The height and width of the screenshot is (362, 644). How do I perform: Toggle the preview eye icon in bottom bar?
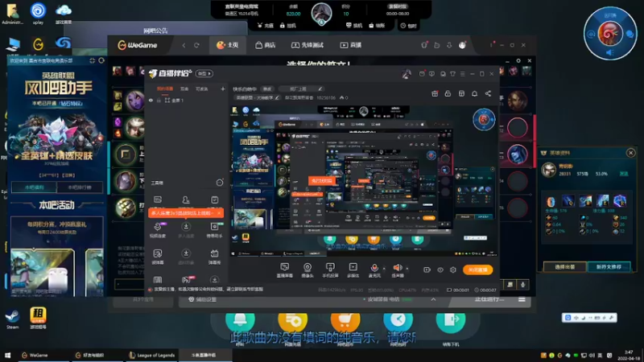(440, 269)
